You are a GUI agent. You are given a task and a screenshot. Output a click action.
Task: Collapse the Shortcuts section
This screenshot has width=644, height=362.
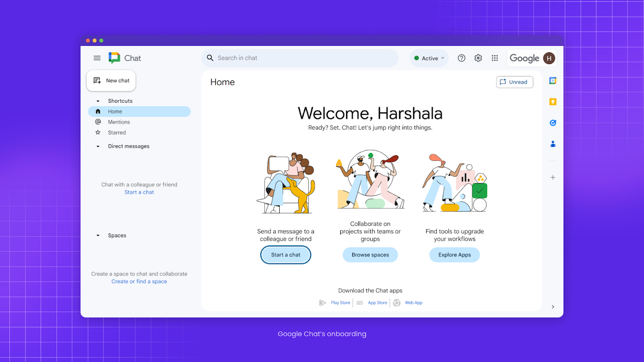pos(98,101)
